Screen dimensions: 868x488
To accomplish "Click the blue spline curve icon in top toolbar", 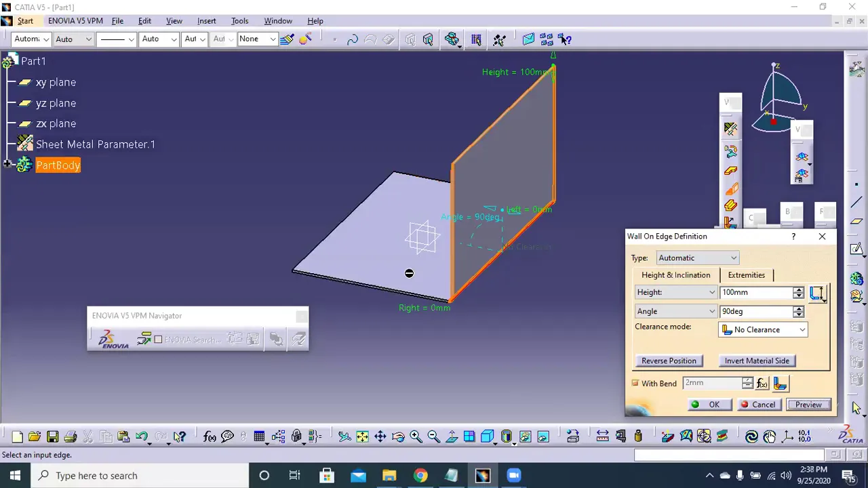I will 353,39.
